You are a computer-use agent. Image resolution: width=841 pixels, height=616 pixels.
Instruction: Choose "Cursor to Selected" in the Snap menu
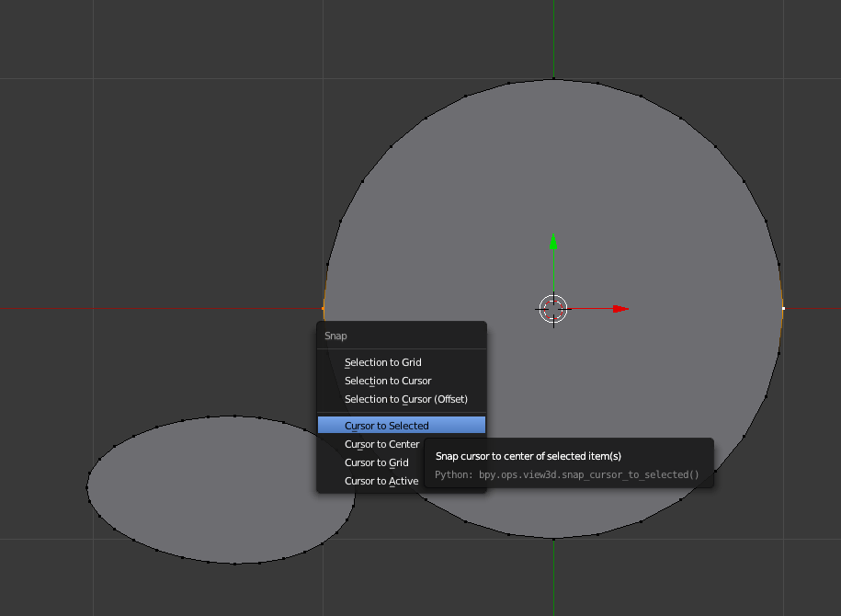(386, 425)
